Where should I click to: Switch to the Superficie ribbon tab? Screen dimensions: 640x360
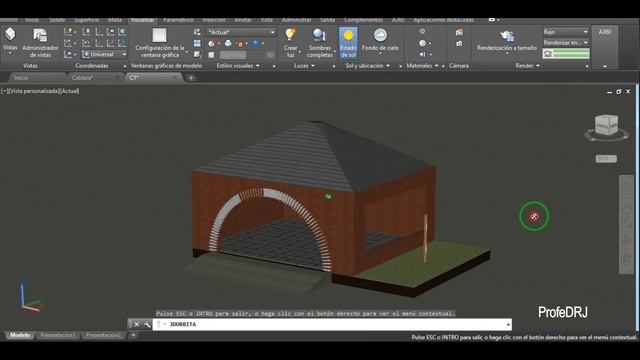click(87, 20)
